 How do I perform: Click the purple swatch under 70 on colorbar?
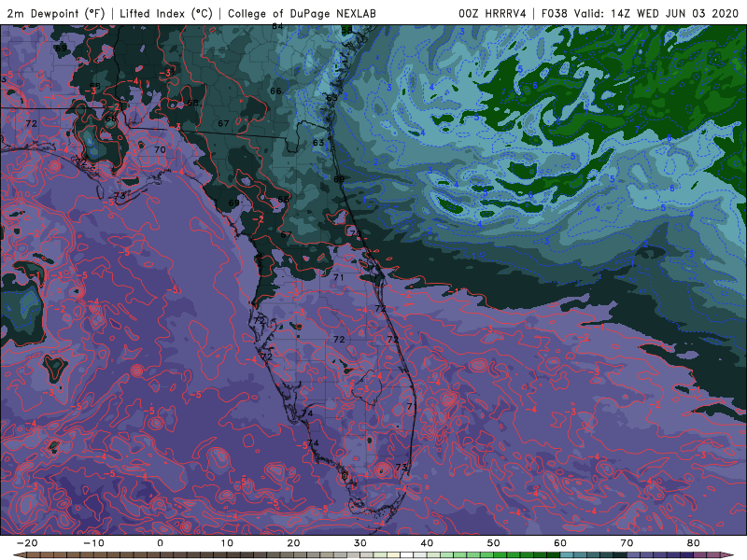tap(634, 555)
